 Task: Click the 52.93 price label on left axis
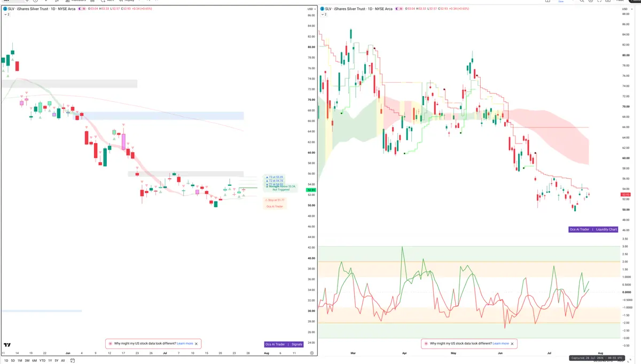pyautogui.click(x=310, y=190)
